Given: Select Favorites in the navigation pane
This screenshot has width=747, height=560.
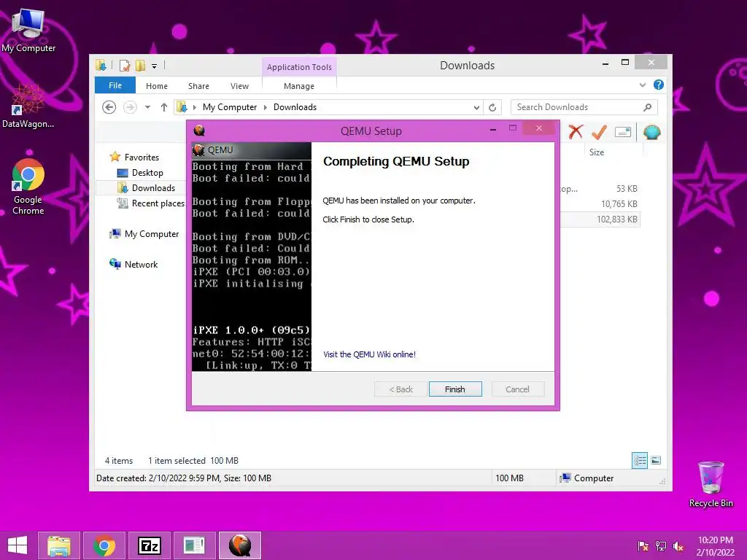Looking at the screenshot, I should coord(142,157).
